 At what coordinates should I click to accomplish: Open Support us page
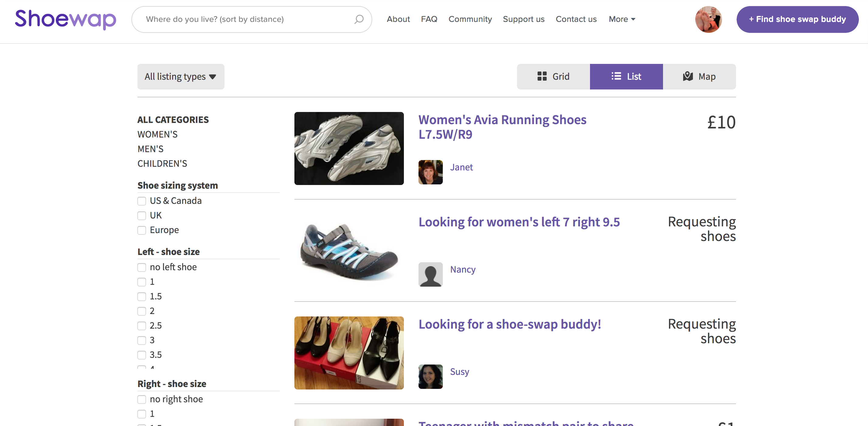[523, 19]
